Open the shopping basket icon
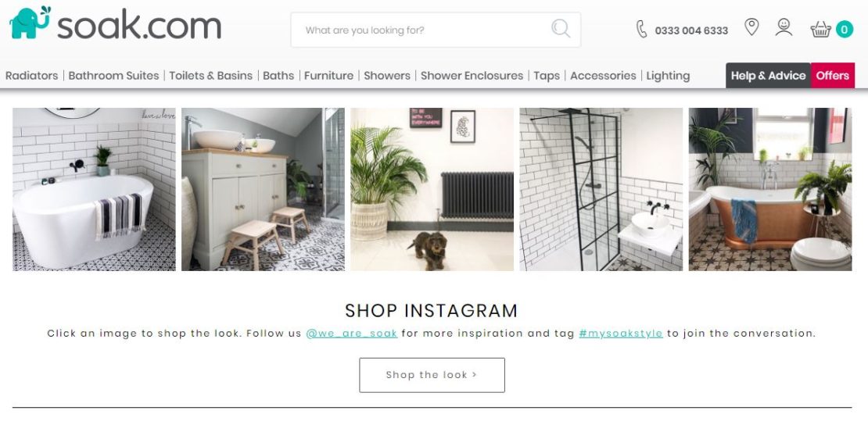The height and width of the screenshot is (432, 868). click(x=820, y=30)
